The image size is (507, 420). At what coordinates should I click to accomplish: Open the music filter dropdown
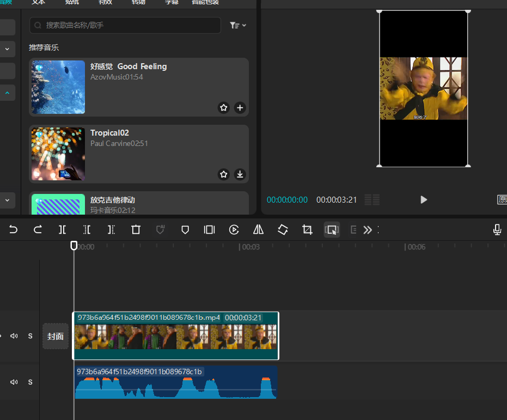(x=237, y=26)
